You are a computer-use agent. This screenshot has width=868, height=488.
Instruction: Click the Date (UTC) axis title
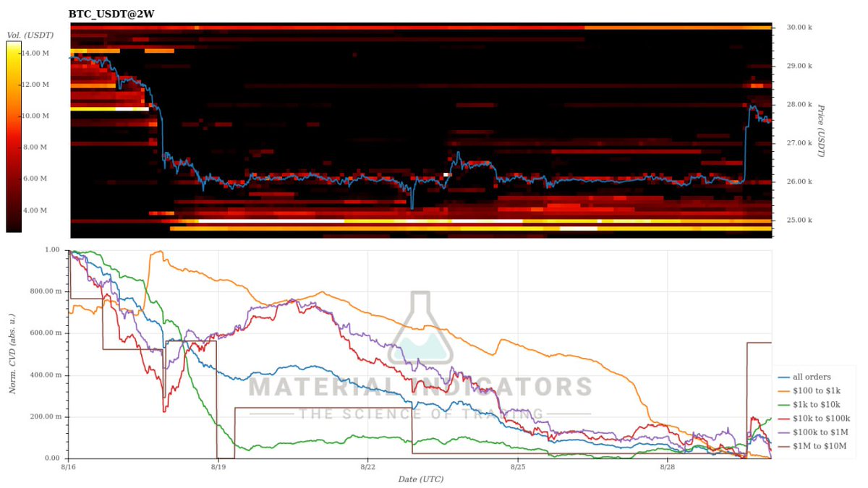(x=420, y=479)
